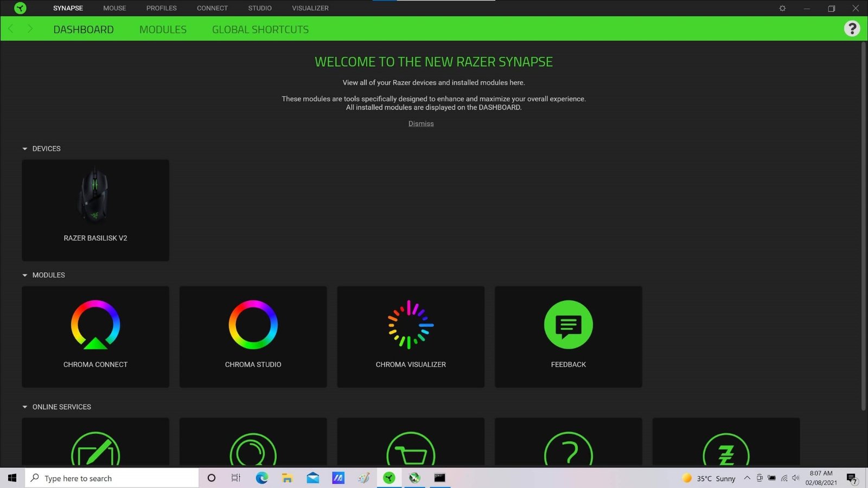Open the Chroma Studio module
The width and height of the screenshot is (868, 488).
(253, 336)
